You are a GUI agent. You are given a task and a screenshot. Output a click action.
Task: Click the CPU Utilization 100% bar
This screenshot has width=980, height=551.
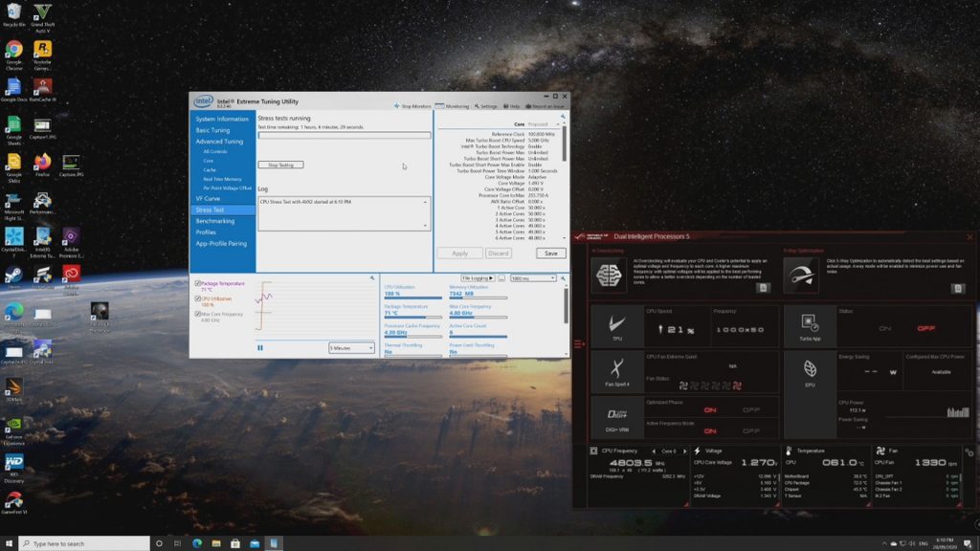click(412, 298)
